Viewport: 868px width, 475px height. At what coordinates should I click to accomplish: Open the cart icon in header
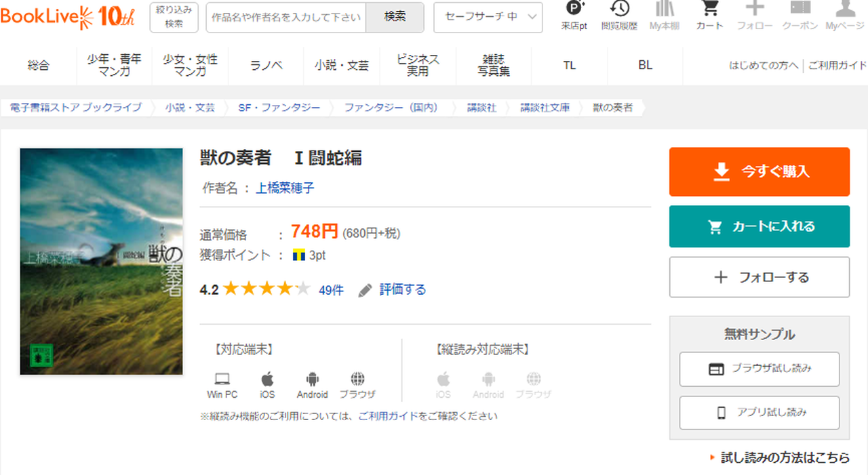click(709, 9)
